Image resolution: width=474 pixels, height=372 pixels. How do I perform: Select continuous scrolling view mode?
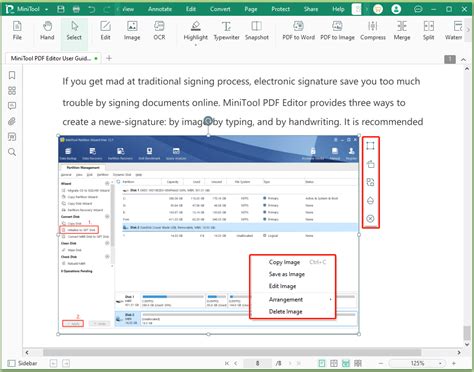(346, 363)
